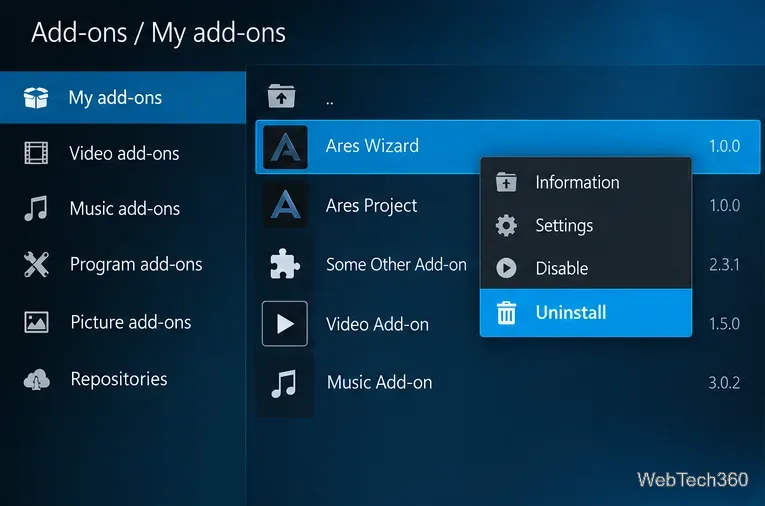The image size is (765, 506).
Task: Click the Settings gear icon in context menu
Action: click(x=506, y=225)
